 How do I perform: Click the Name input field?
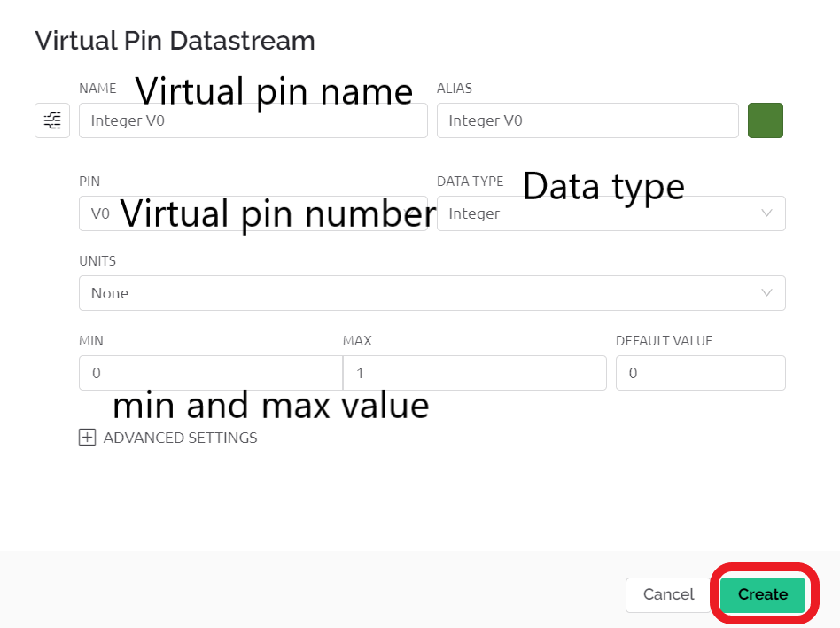coord(253,120)
